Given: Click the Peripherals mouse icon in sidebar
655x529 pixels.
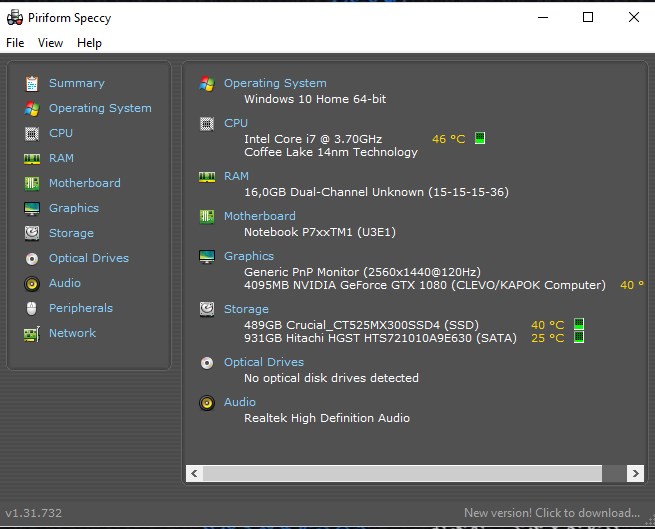Looking at the screenshot, I should (32, 308).
